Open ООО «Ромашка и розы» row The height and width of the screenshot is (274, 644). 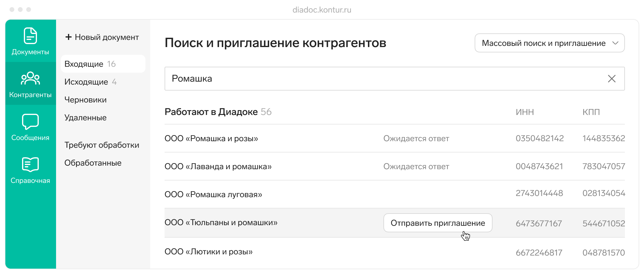[x=211, y=138]
